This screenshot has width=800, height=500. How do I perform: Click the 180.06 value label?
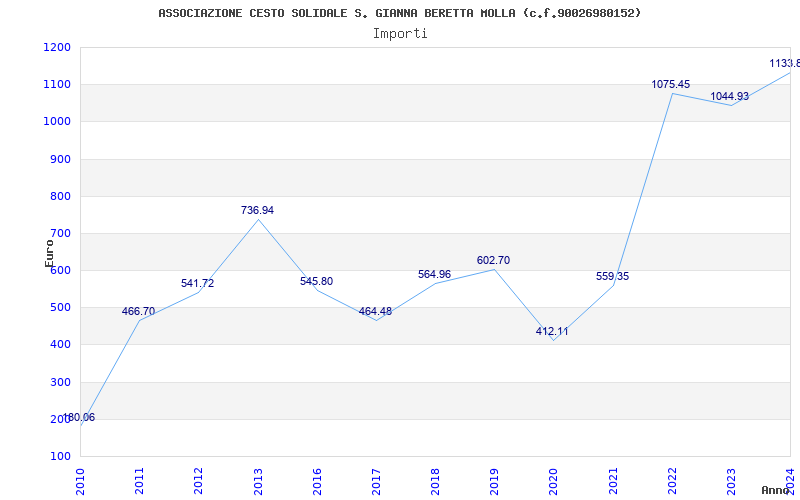pyautogui.click(x=78, y=417)
